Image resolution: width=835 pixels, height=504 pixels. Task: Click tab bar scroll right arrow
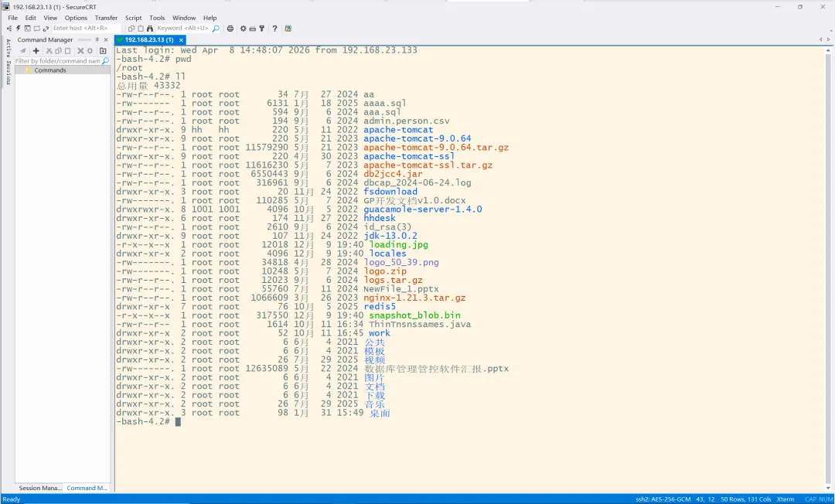pyautogui.click(x=829, y=40)
